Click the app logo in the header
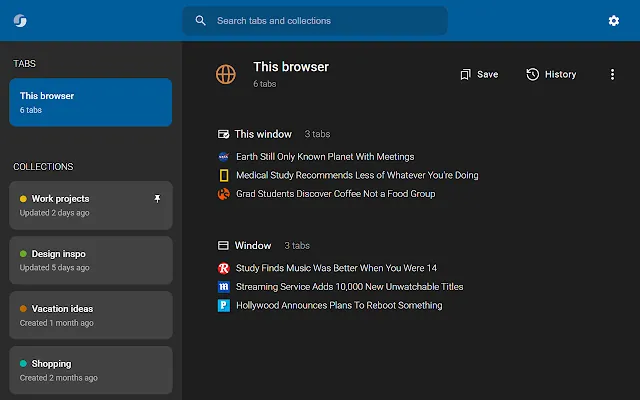The width and height of the screenshot is (640, 400). pos(20,20)
